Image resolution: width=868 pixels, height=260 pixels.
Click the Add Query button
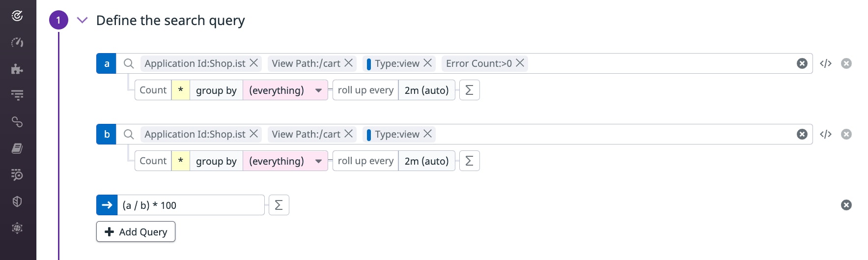click(136, 232)
